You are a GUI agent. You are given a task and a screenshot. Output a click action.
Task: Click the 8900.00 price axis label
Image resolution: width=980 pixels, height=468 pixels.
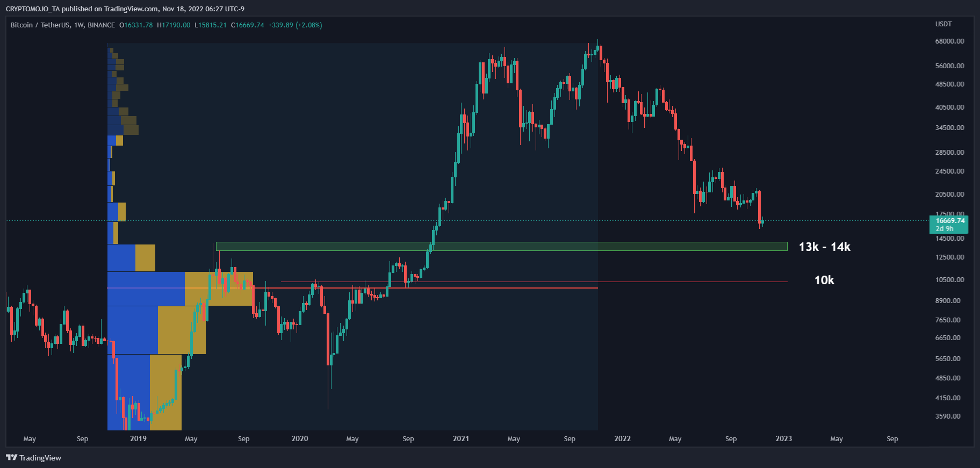(x=948, y=301)
